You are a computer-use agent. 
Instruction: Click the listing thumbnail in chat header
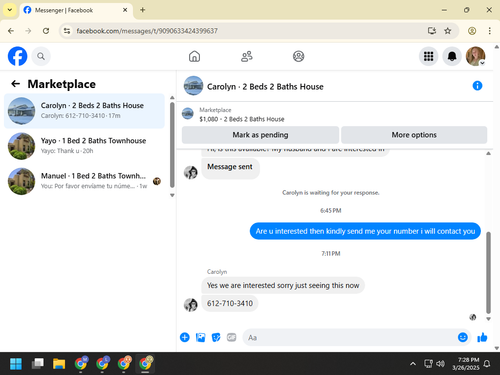193,86
